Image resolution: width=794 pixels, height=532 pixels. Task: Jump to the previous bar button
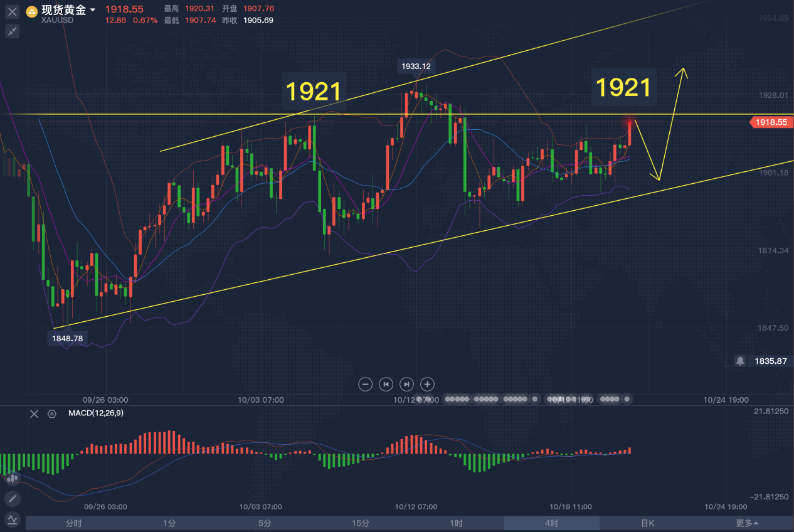coord(386,384)
